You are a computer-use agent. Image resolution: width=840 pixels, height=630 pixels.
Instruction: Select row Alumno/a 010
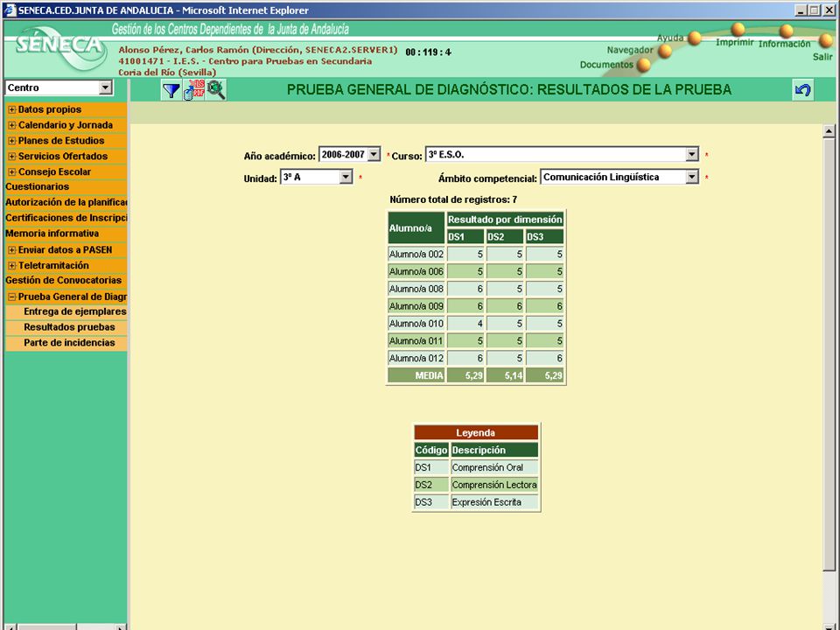476,324
